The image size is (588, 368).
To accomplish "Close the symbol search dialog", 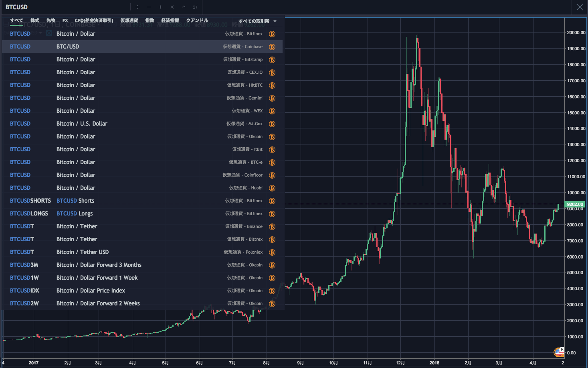I will (x=580, y=7).
